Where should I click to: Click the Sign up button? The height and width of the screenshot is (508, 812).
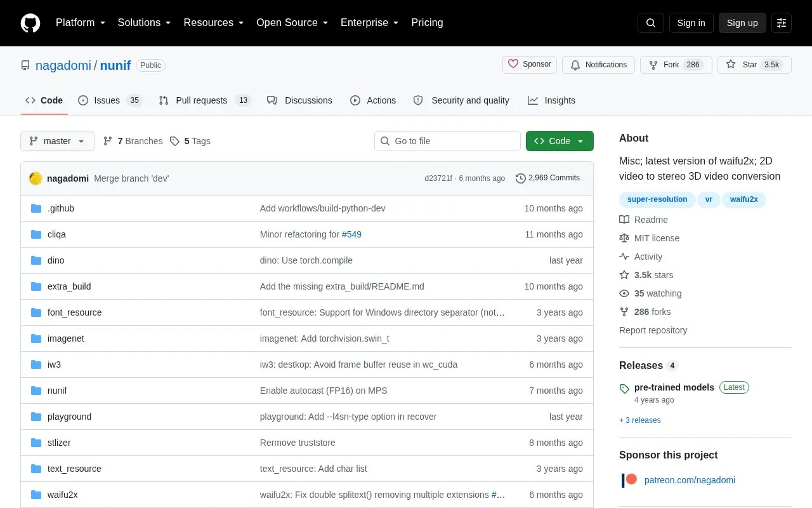(742, 23)
